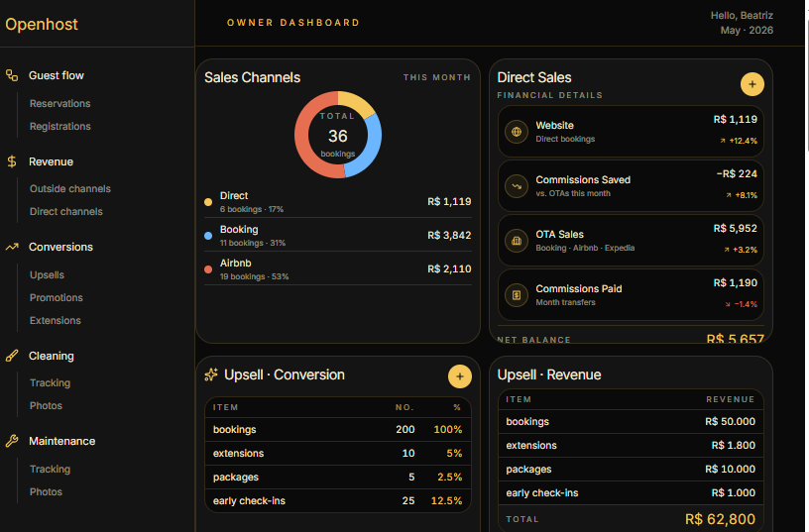This screenshot has width=809, height=532.
Task: Click early check-ins row in Upsell Conversion
Action: [338, 500]
